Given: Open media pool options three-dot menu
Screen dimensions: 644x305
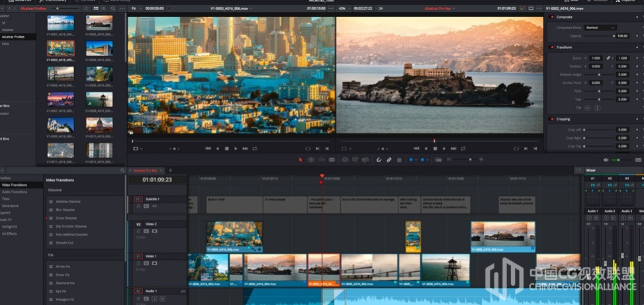Looking at the screenshot, I should (x=122, y=8).
